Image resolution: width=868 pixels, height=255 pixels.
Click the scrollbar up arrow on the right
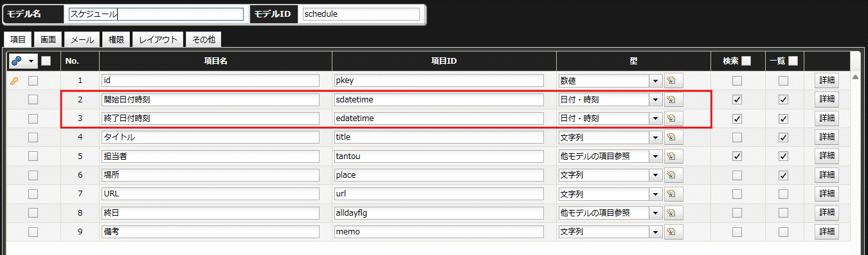855,77
